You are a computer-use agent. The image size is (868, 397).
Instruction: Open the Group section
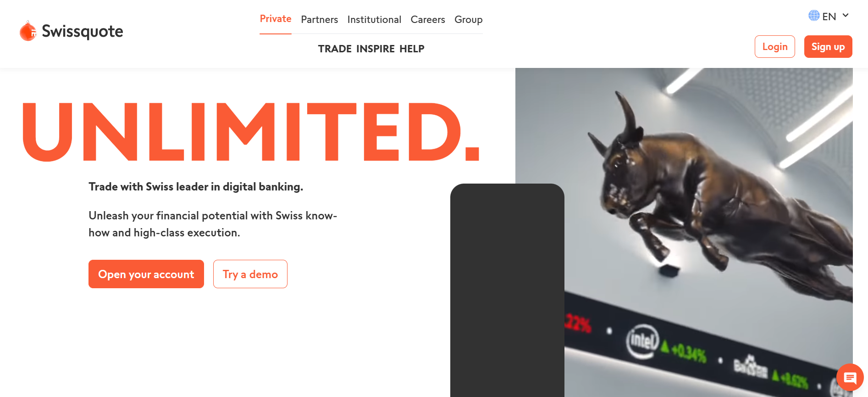pos(468,20)
